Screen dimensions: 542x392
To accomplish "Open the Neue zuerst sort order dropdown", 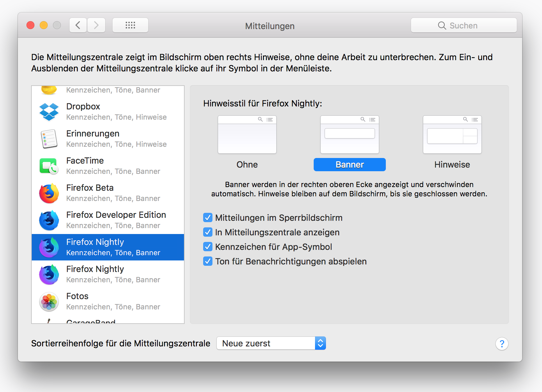I will pos(271,343).
